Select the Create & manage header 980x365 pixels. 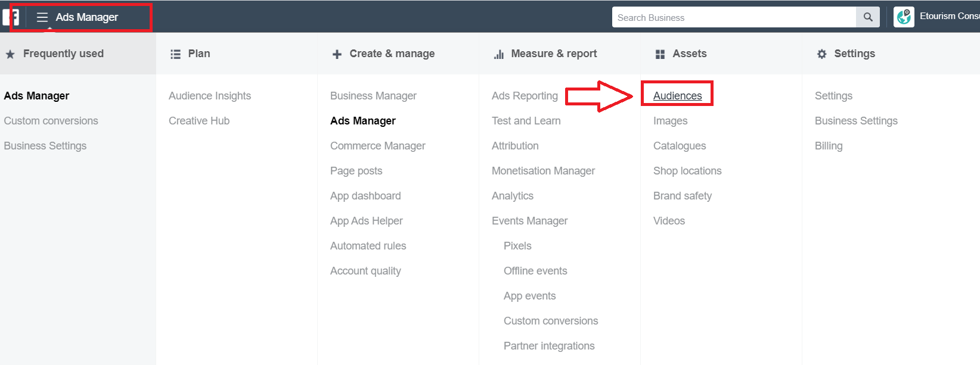coord(392,54)
